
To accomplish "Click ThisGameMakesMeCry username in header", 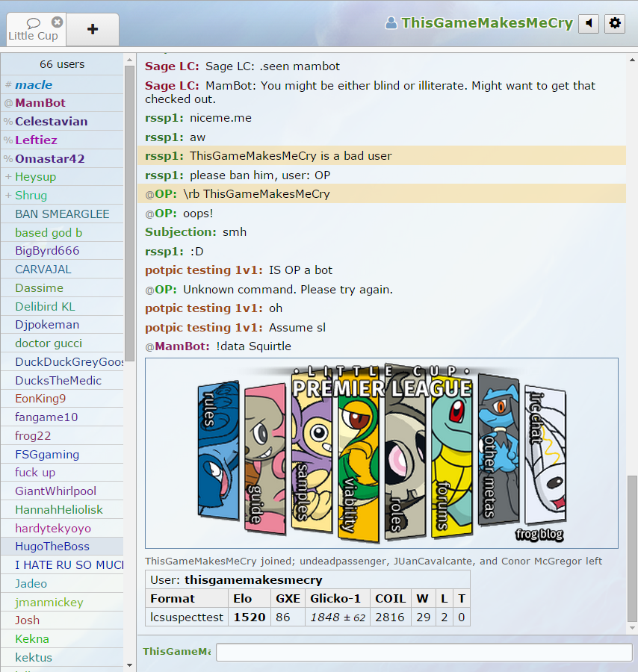I will (x=486, y=23).
